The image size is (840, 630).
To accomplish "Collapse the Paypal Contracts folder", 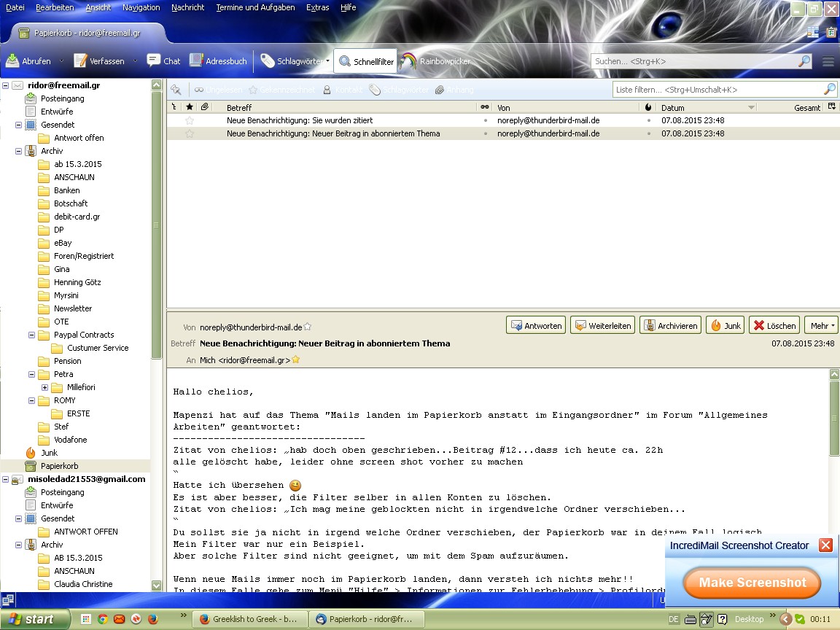I will click(x=31, y=335).
